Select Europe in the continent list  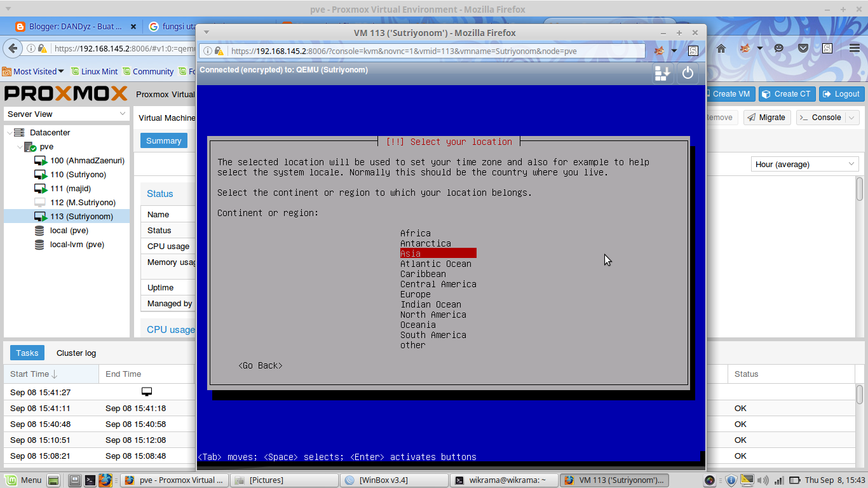pyautogui.click(x=416, y=294)
